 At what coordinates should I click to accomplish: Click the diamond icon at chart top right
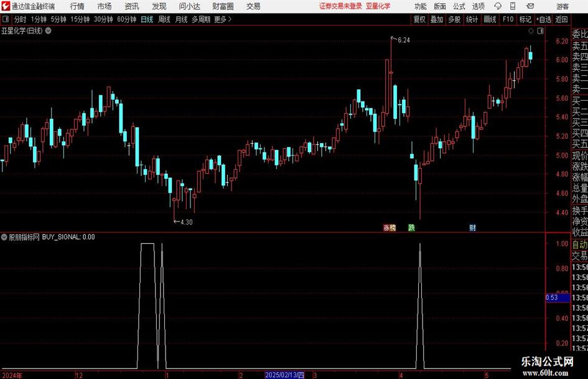(531, 30)
